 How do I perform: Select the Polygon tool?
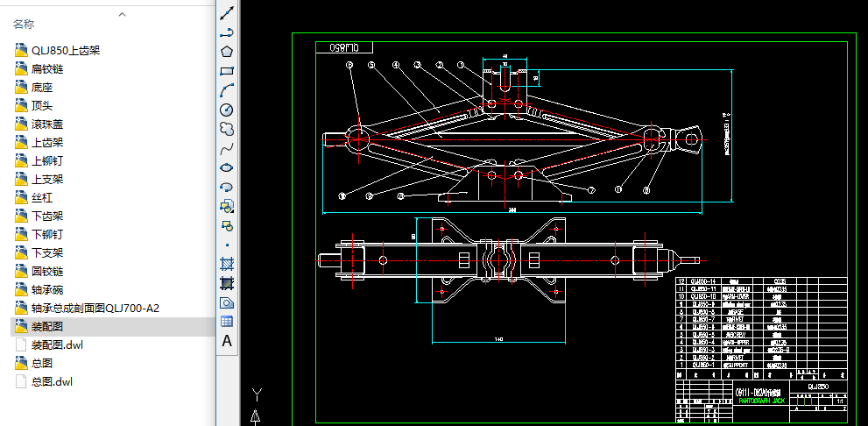pyautogui.click(x=227, y=52)
